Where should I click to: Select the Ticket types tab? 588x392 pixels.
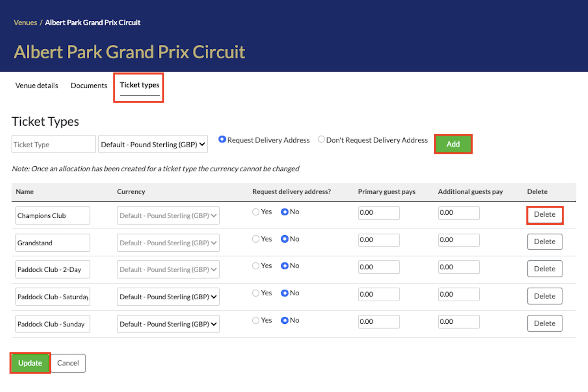(x=139, y=85)
